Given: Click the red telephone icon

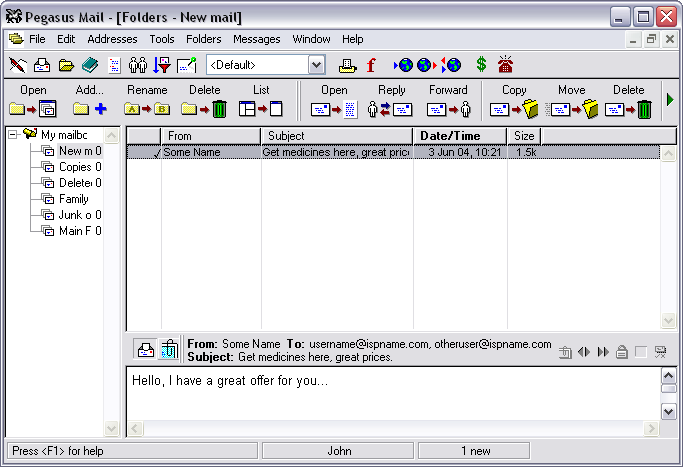Looking at the screenshot, I should pyautogui.click(x=506, y=65).
